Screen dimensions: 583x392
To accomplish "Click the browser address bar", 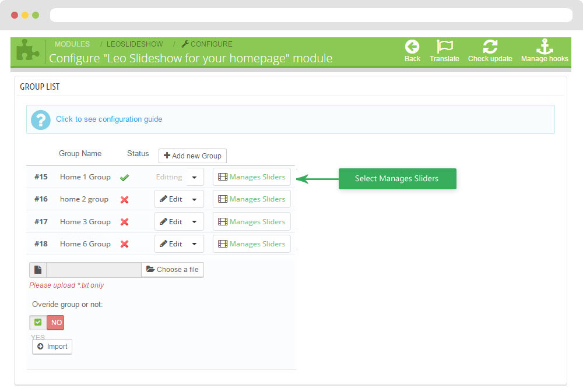I will [311, 15].
